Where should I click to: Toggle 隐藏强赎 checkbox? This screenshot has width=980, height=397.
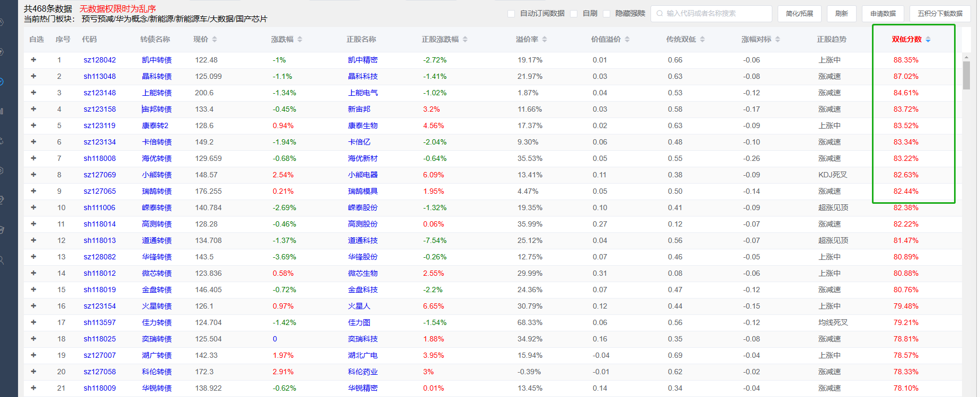pos(607,14)
